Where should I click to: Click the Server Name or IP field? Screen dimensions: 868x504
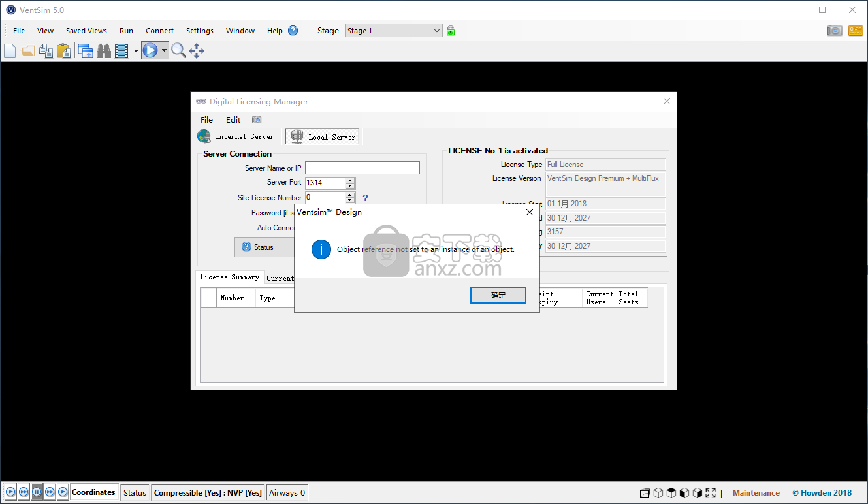[362, 168]
